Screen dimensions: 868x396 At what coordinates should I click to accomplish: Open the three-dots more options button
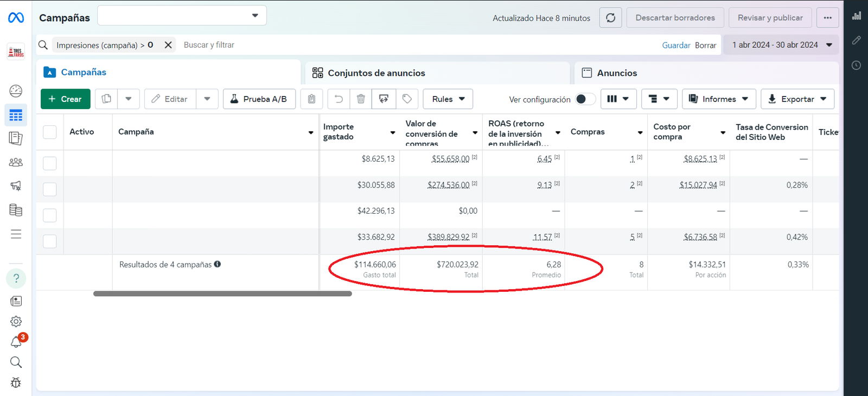[827, 18]
